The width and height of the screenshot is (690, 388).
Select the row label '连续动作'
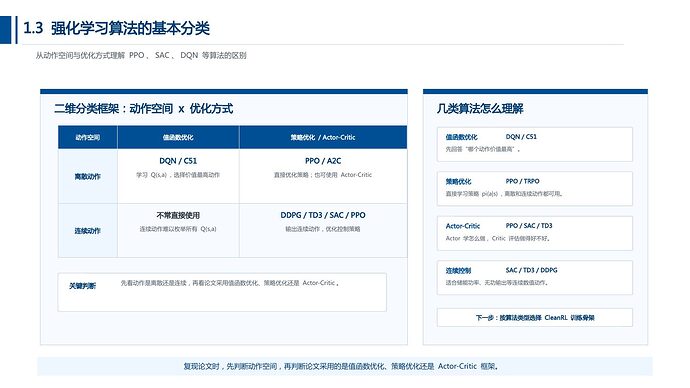(88, 231)
